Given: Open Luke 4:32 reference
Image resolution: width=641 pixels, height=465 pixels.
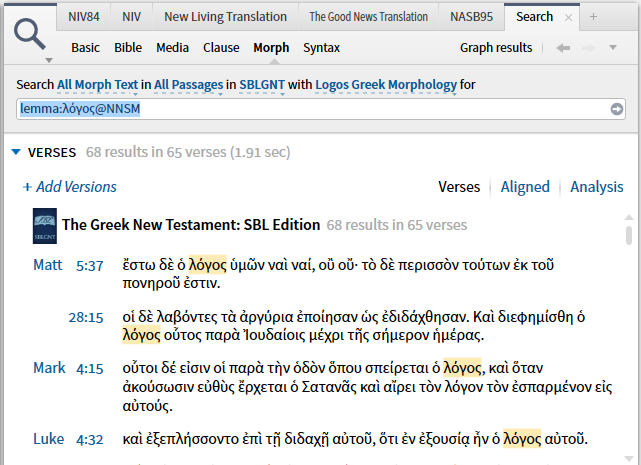Looking at the screenshot, I should click(x=68, y=439).
